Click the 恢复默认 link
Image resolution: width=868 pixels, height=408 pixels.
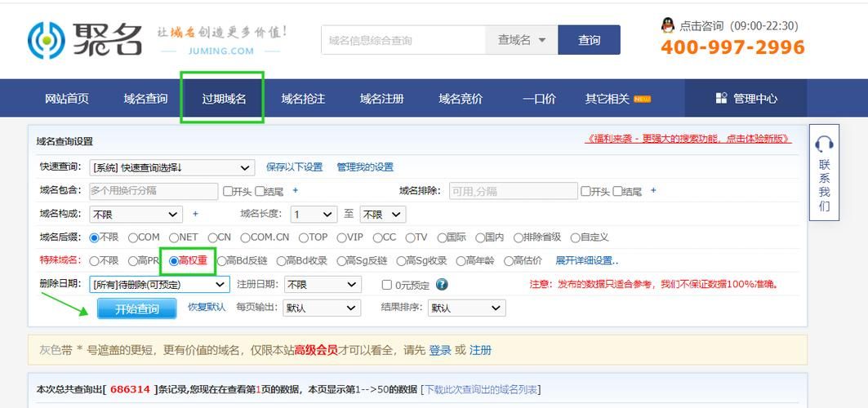tap(207, 307)
